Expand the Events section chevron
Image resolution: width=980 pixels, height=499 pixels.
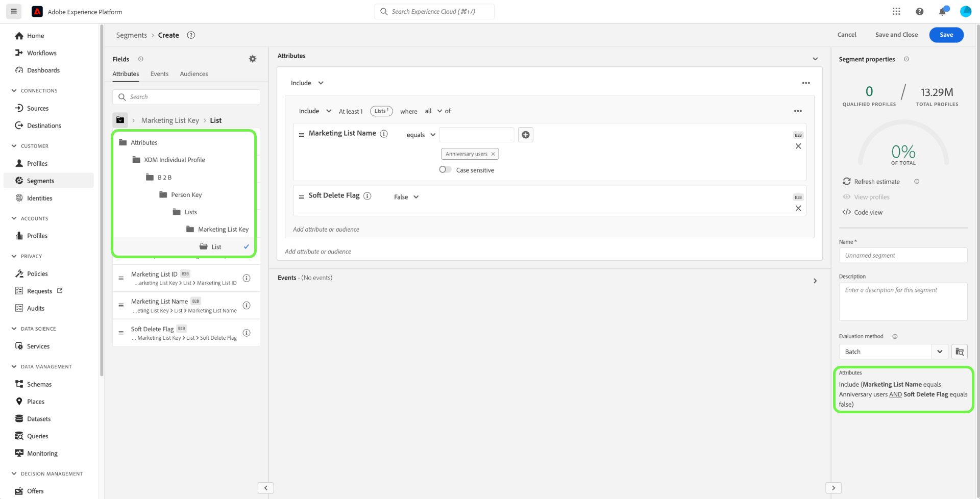pos(815,281)
